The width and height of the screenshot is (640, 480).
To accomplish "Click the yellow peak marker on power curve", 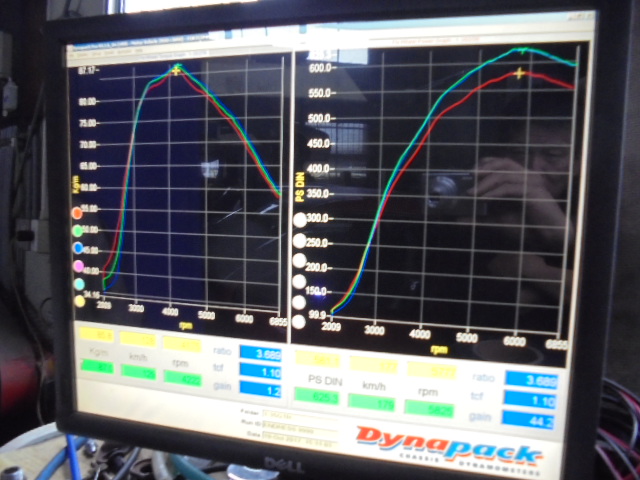I will 520,73.
